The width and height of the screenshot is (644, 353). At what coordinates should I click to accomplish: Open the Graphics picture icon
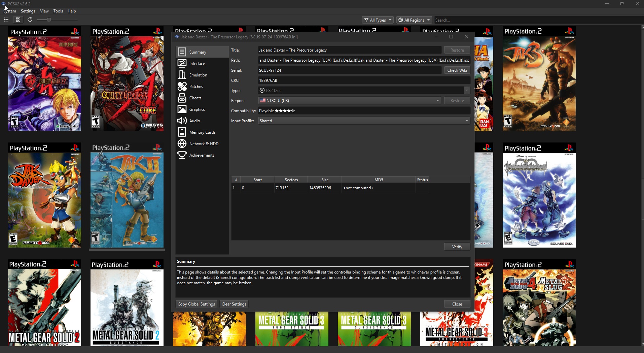tap(182, 109)
